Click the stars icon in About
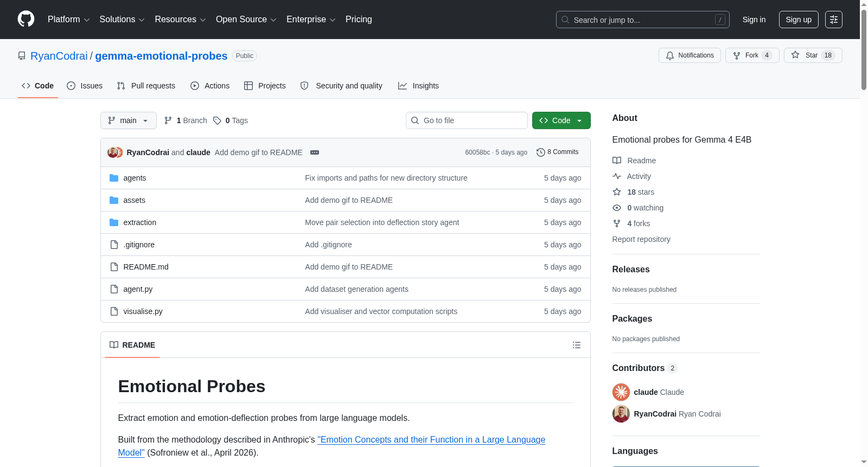This screenshot has width=868, height=467. click(617, 192)
